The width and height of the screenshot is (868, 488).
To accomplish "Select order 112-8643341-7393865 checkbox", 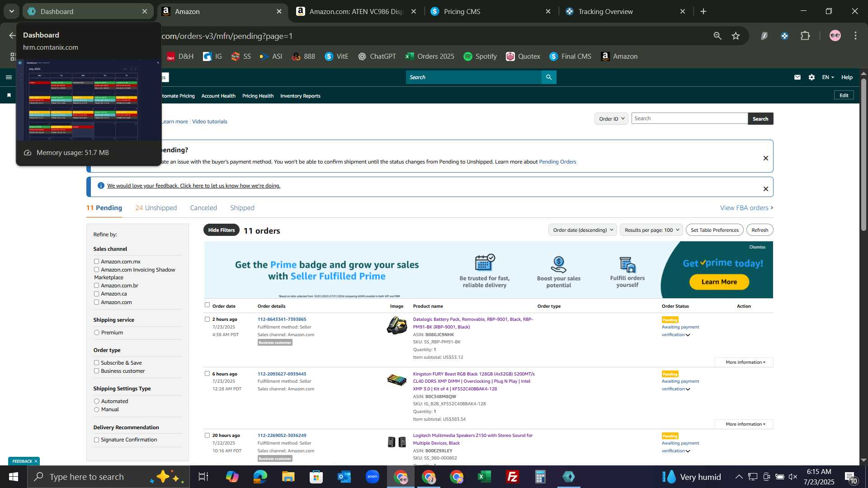I will click(x=207, y=319).
